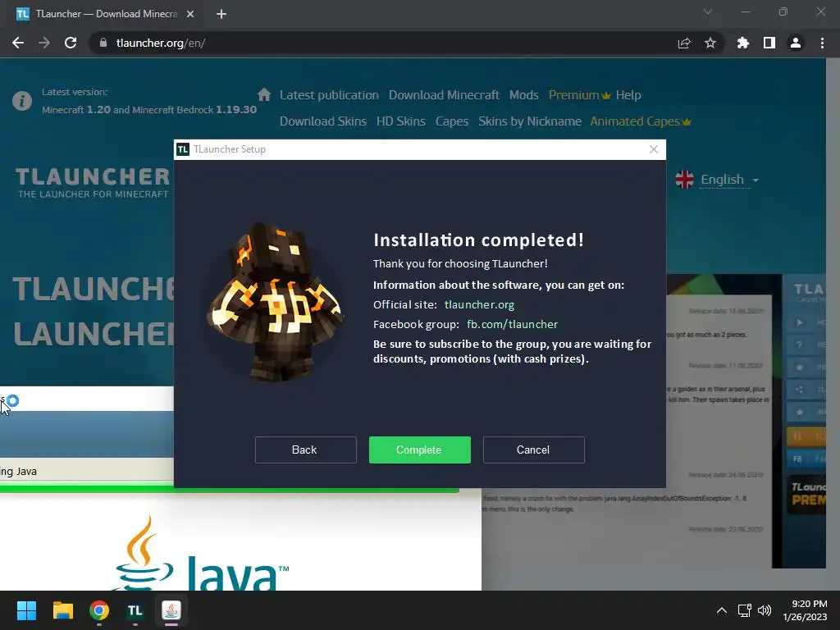Bookmark this page with the star icon
Viewport: 840px width, 630px height.
710,43
